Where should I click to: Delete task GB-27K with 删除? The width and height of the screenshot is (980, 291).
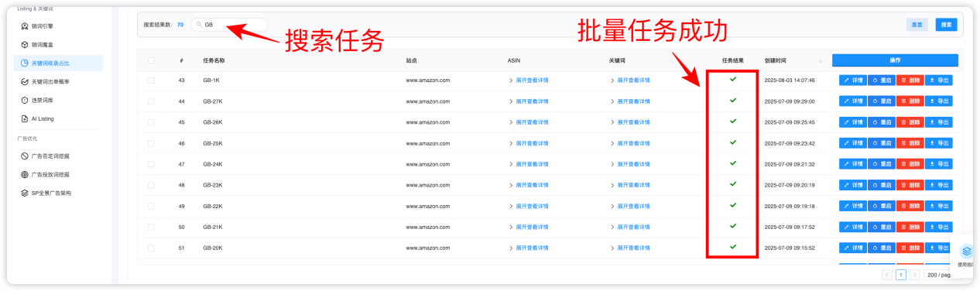(910, 101)
